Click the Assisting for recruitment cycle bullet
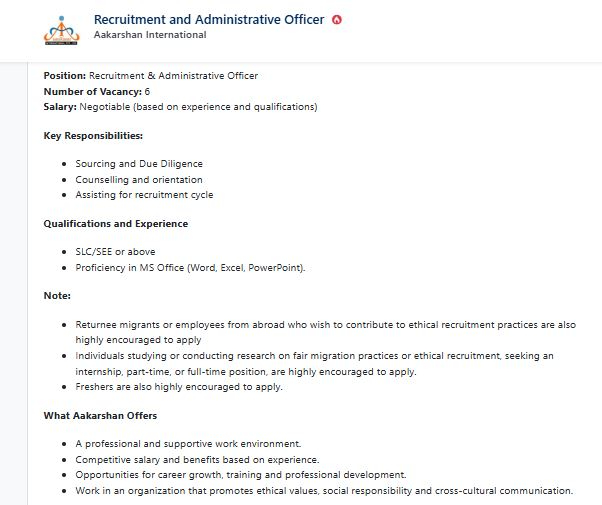This screenshot has height=505, width=602. coord(144,195)
